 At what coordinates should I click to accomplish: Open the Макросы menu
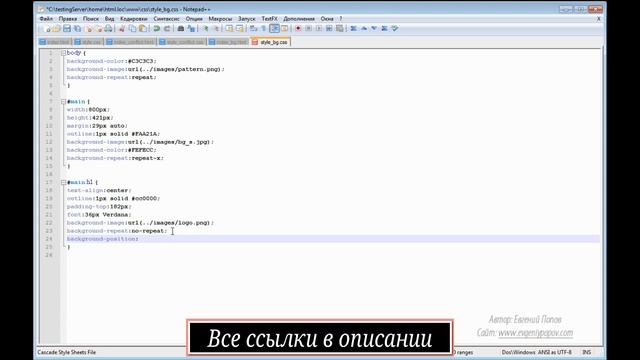(220, 19)
